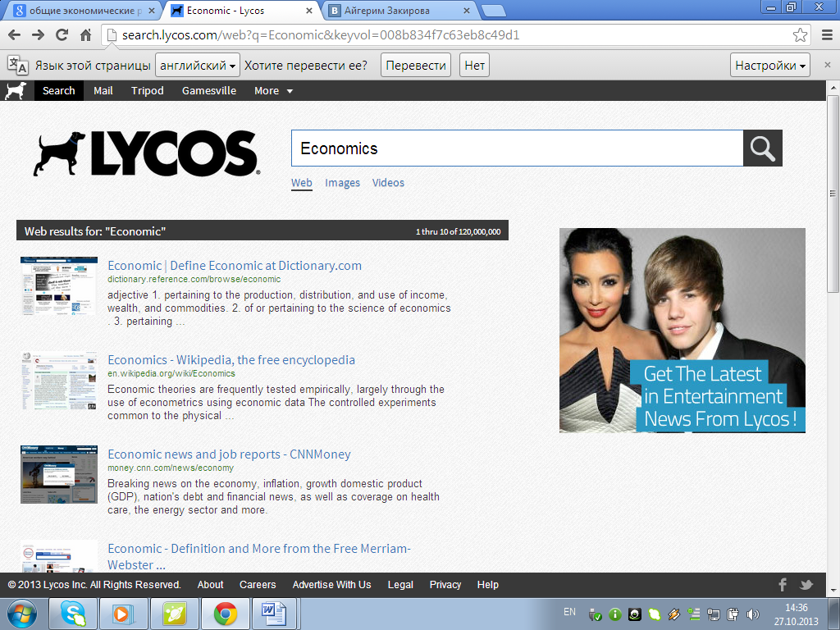The image size is (840, 630).
Task: Click the translate icon in translation bar
Action: (x=18, y=66)
